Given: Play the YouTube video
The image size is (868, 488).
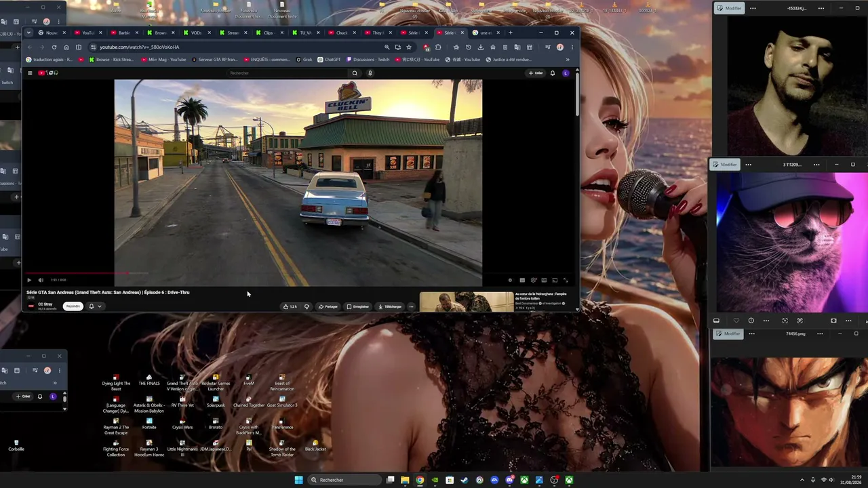Looking at the screenshot, I should click(29, 280).
